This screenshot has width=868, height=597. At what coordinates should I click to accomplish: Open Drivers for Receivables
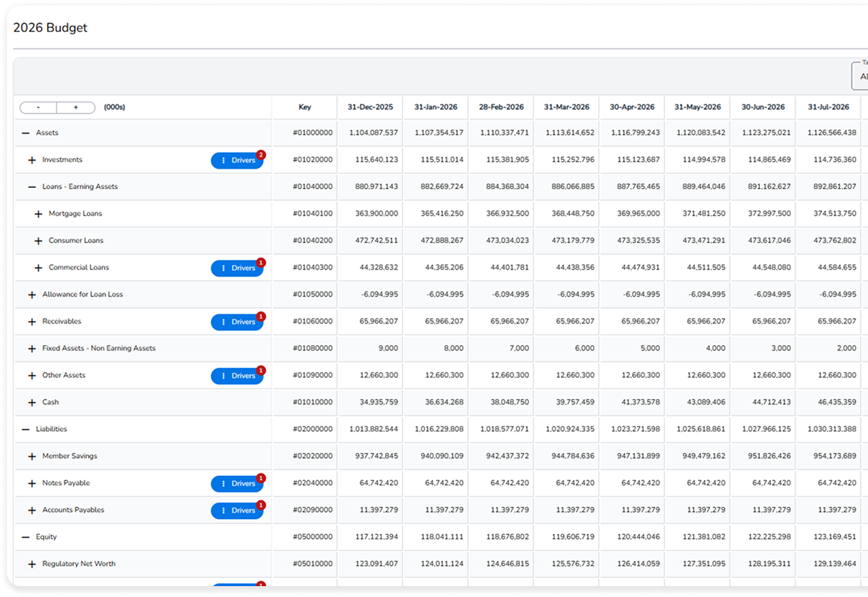tap(237, 322)
